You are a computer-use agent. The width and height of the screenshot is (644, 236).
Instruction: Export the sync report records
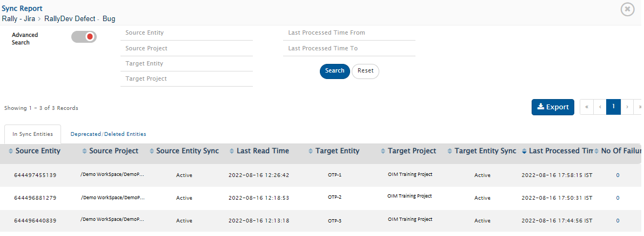click(x=552, y=107)
